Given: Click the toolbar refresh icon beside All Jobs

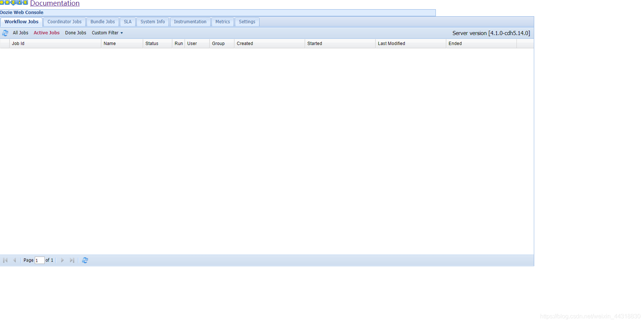Looking at the screenshot, I should click(x=5, y=33).
